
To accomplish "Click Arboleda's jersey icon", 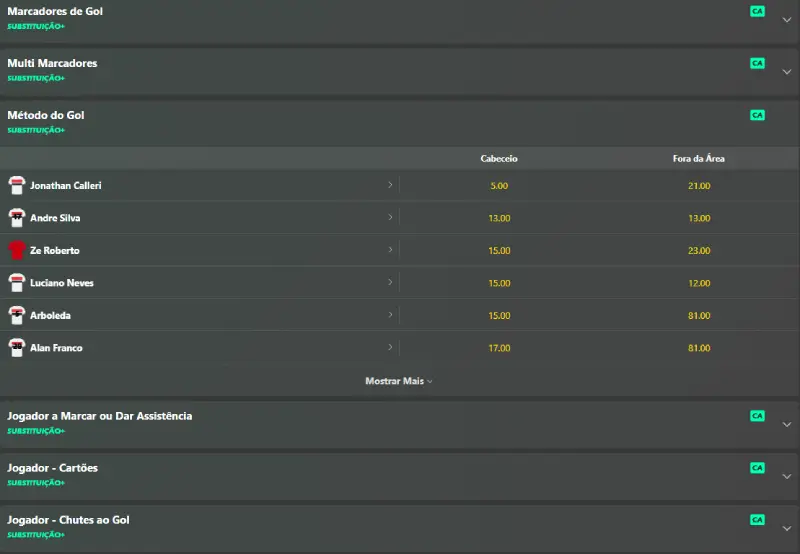I will pyautogui.click(x=17, y=315).
